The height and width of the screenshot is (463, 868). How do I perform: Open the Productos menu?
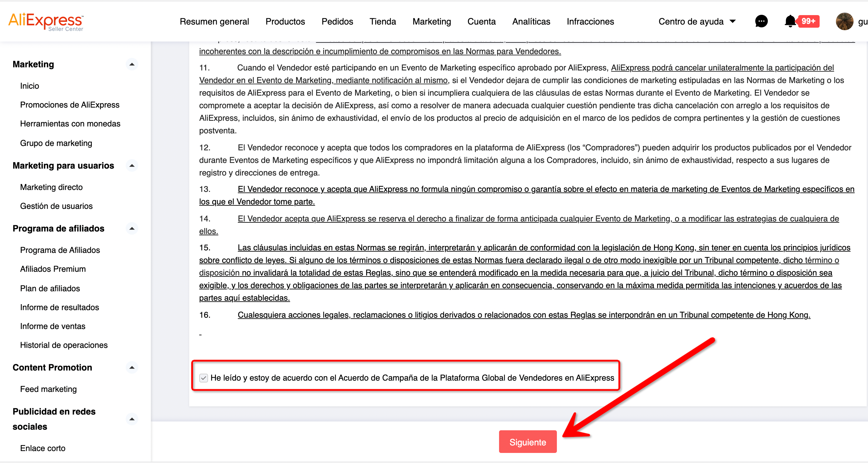point(285,22)
